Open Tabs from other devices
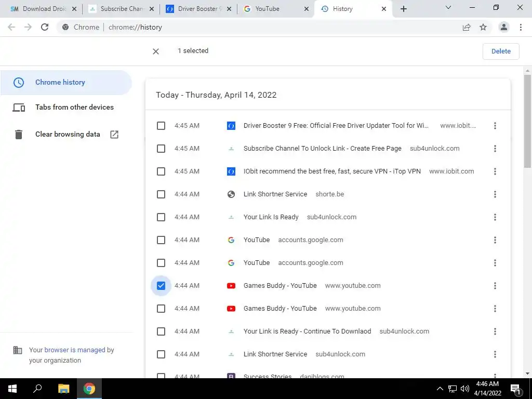The width and height of the screenshot is (532, 399). [66, 108]
